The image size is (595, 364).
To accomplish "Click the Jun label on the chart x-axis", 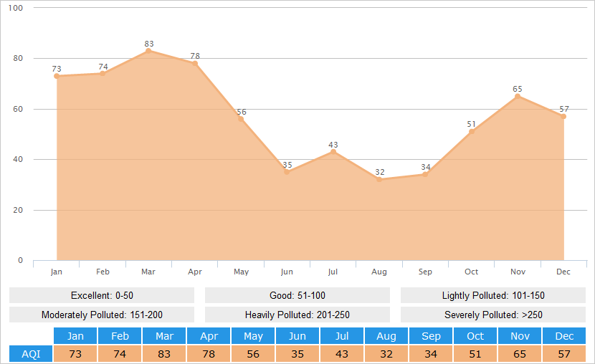I will click(287, 272).
